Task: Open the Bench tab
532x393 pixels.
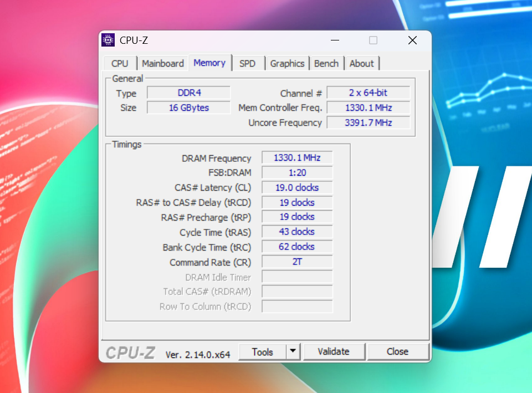Action: pos(326,63)
